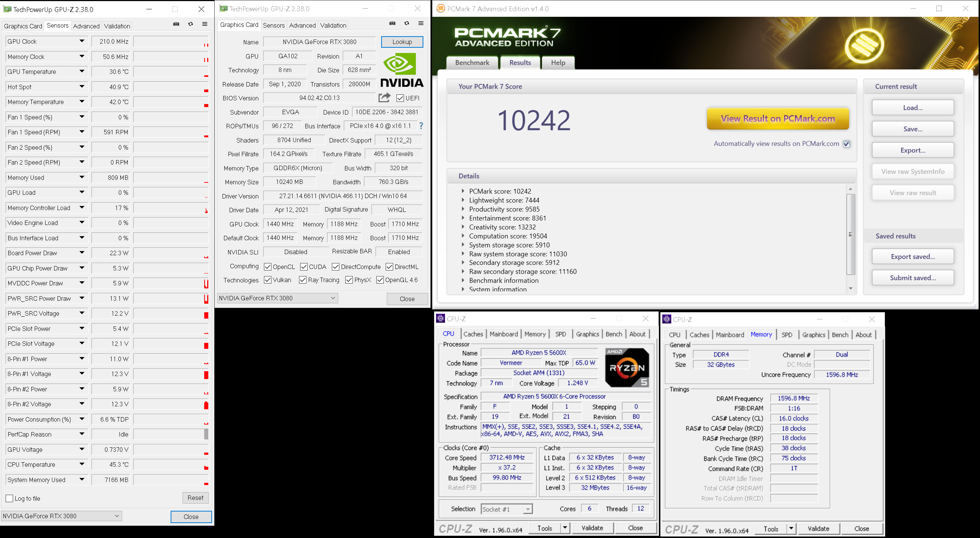The width and height of the screenshot is (980, 538).
Task: Open the hamburger menu in GPU-Z Sensors window
Action: (205, 24)
